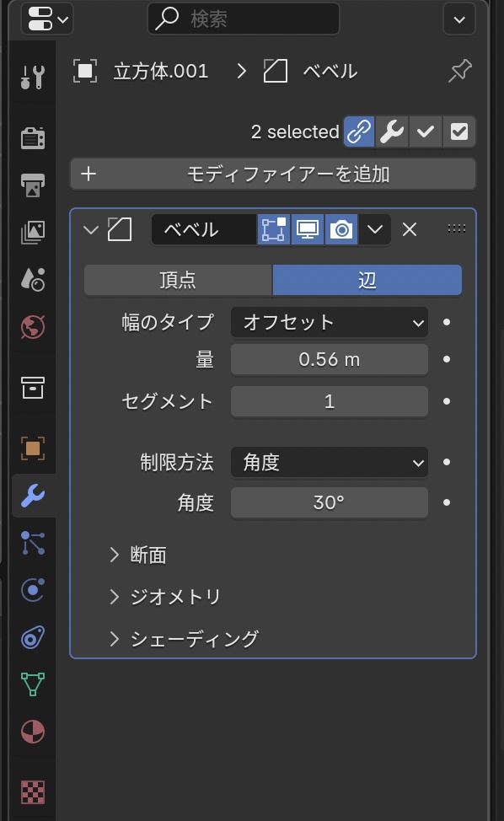Open the World properties globe icon
Screen dimensions: 504x821
pos(33,327)
